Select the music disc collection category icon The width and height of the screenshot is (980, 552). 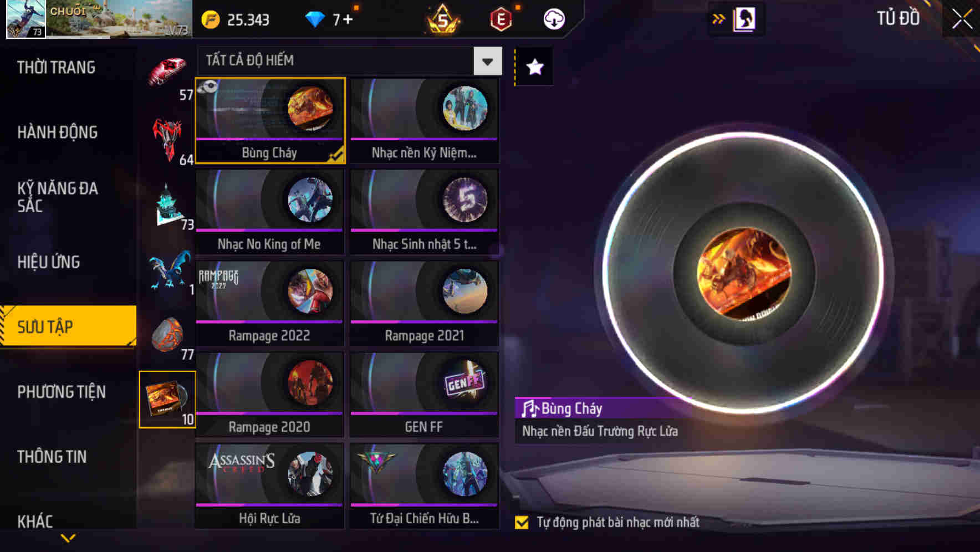pos(167,400)
